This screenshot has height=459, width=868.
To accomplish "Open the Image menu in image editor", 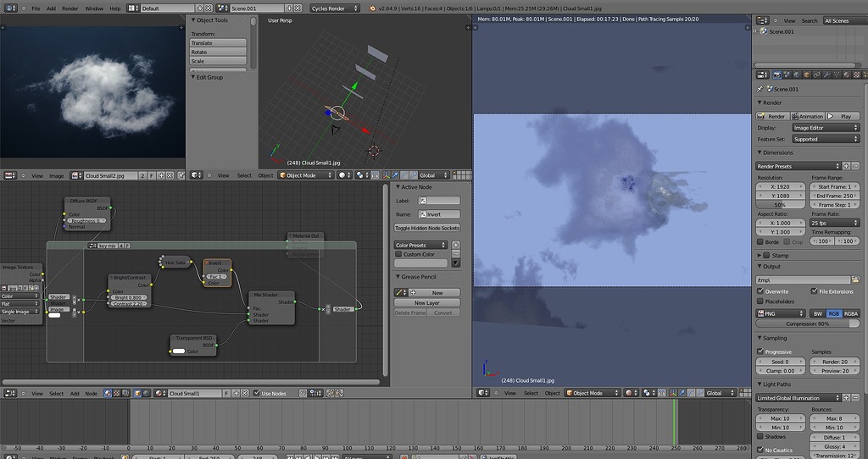I will [57, 175].
